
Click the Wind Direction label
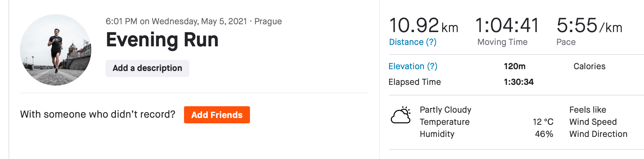598,134
